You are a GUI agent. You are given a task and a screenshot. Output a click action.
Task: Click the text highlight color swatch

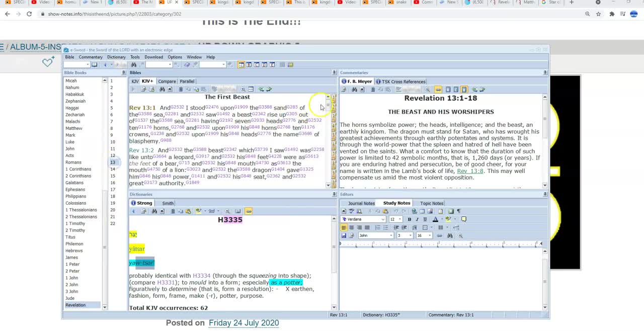(x=448, y=219)
